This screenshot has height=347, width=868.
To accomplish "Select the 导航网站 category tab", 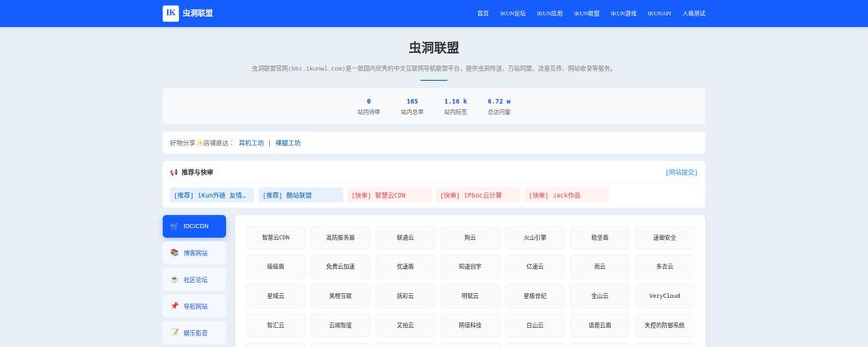I will tap(194, 306).
